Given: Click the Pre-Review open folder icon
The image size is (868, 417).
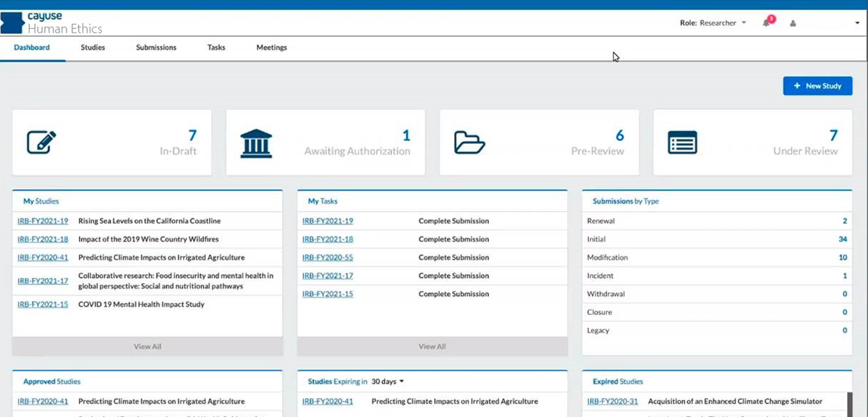Looking at the screenshot, I should click(x=469, y=143).
